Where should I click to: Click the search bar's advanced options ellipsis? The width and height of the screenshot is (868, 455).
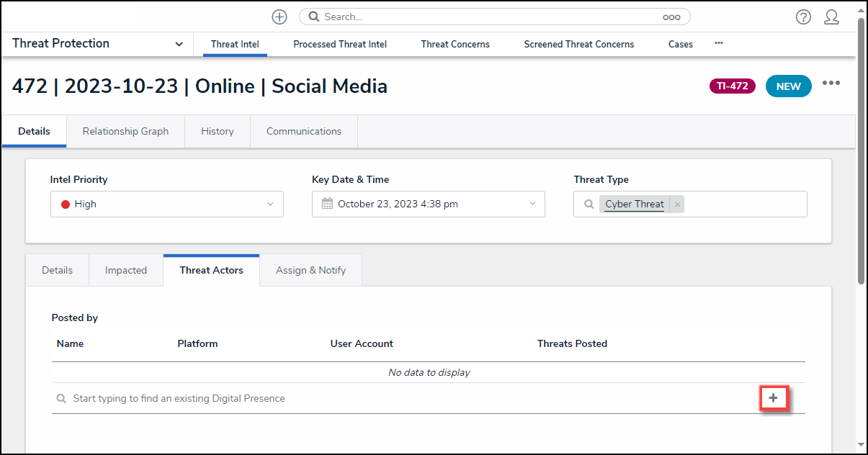coord(671,17)
